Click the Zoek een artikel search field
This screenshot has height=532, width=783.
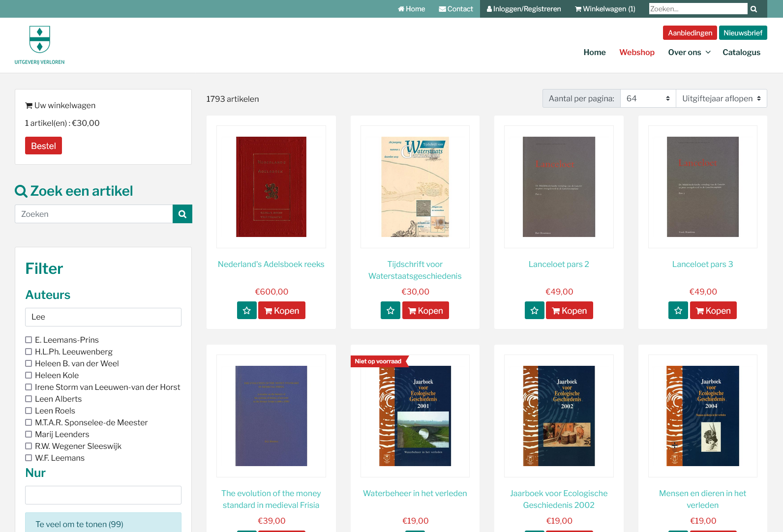(x=93, y=214)
